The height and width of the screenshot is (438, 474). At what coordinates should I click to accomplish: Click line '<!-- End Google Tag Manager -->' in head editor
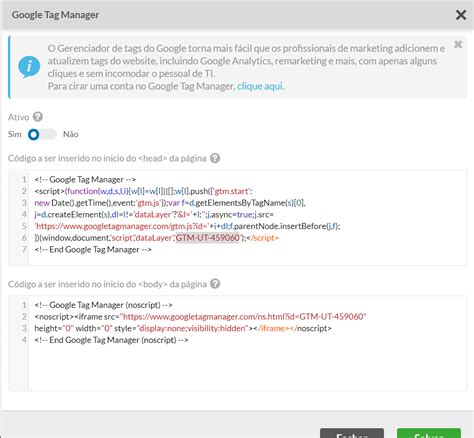(x=93, y=249)
